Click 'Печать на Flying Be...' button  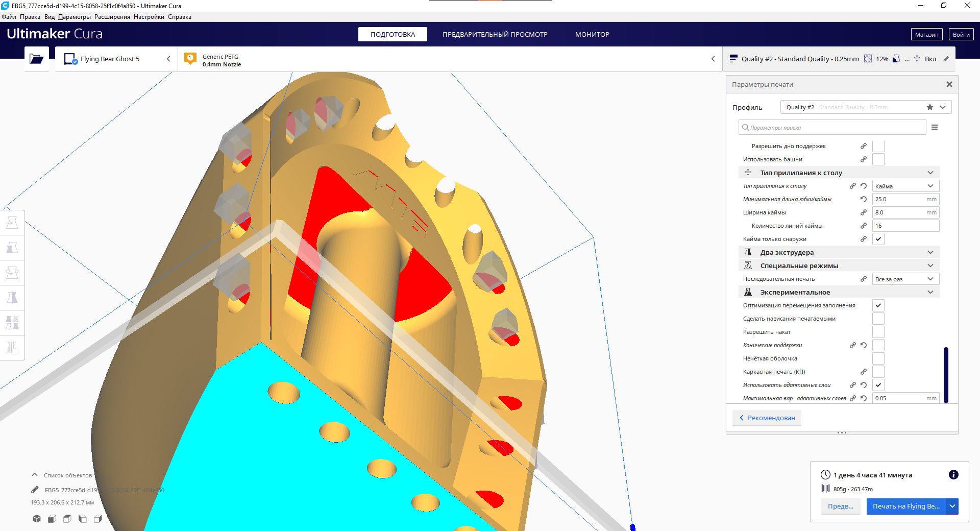[906, 506]
